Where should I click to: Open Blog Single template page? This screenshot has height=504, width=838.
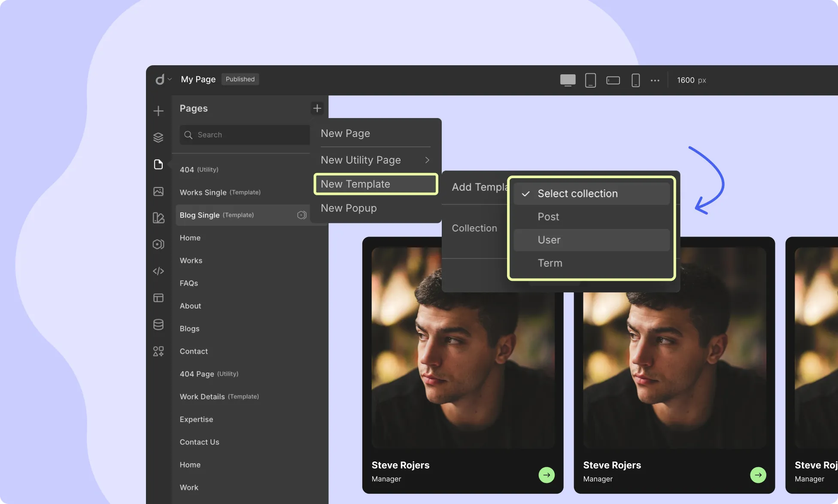(x=243, y=215)
